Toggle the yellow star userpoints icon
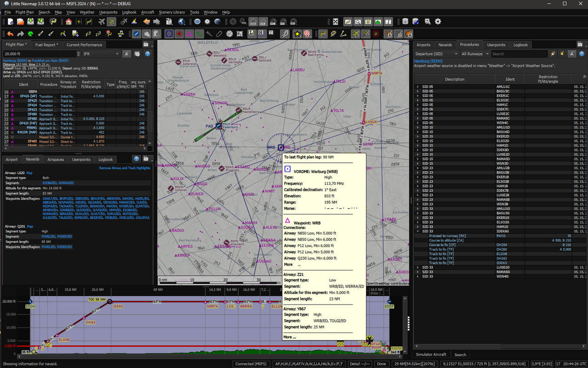 click(x=297, y=34)
